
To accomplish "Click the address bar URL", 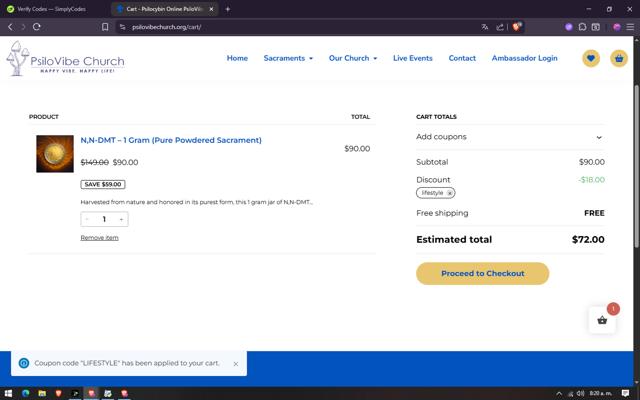I will coord(167,27).
